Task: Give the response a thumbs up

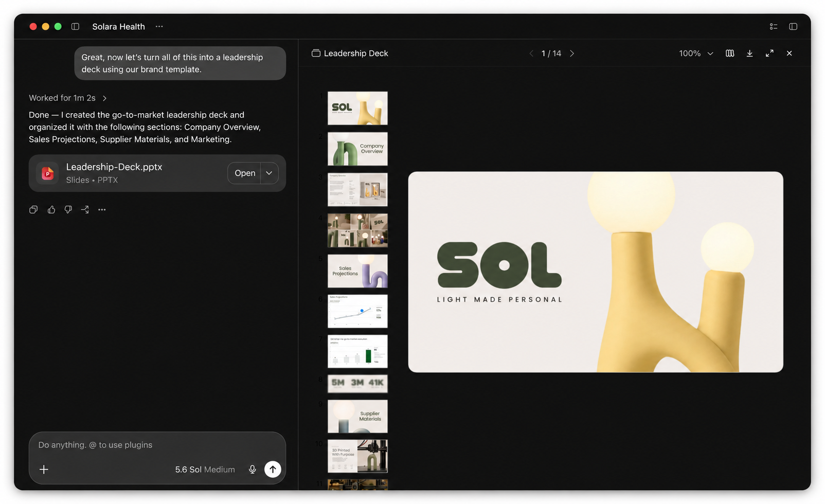Action: (51, 209)
